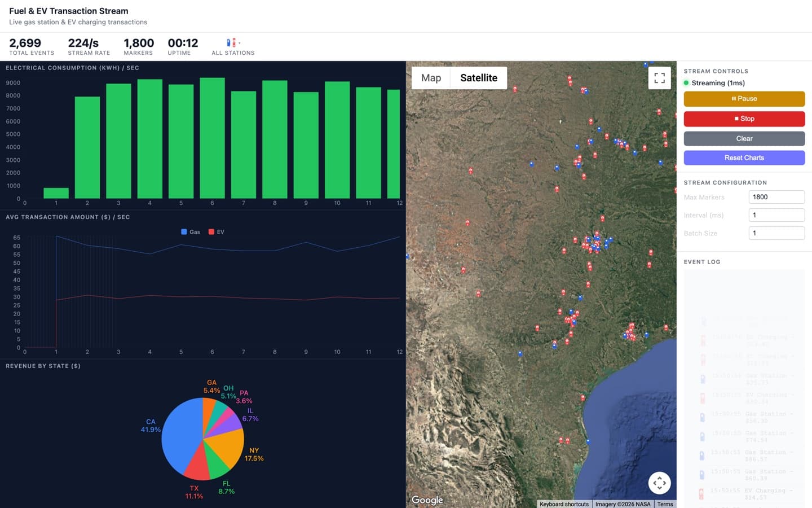Click the Stream Configuration heading
Image resolution: width=812 pixels, height=508 pixels.
coord(725,183)
